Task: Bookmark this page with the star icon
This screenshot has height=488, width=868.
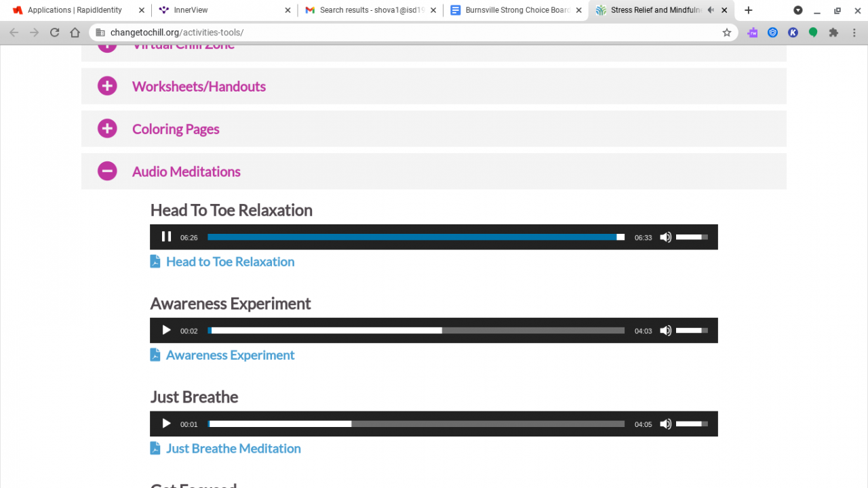Action: tap(727, 33)
